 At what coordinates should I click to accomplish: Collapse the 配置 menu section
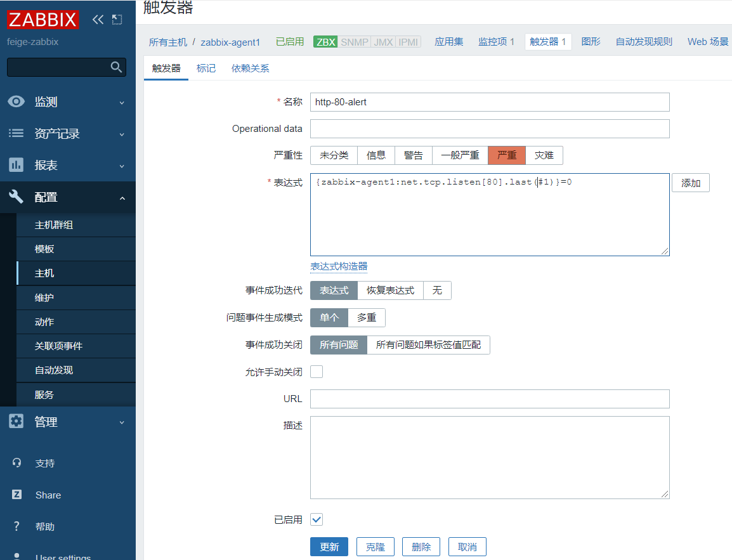click(x=122, y=198)
